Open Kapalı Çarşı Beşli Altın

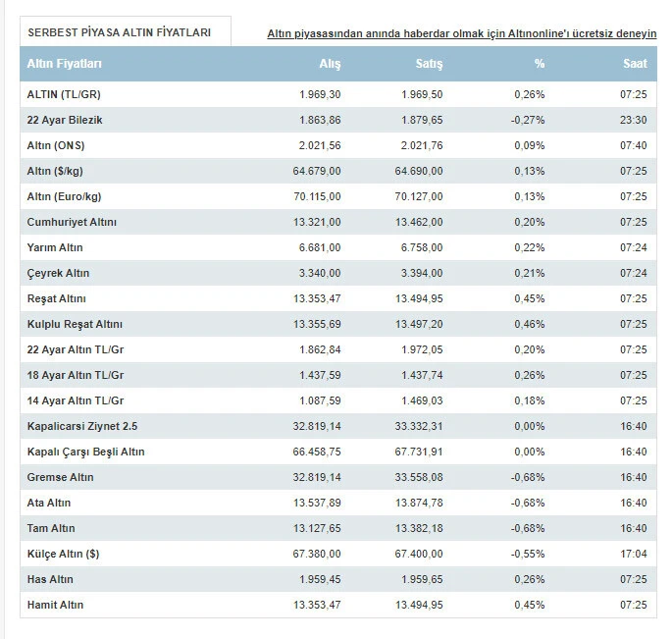coord(86,452)
